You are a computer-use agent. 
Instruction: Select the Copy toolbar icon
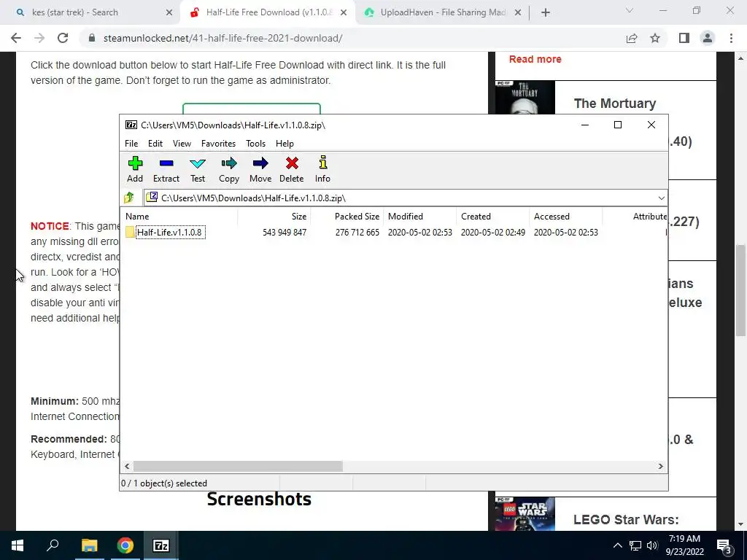(x=228, y=169)
